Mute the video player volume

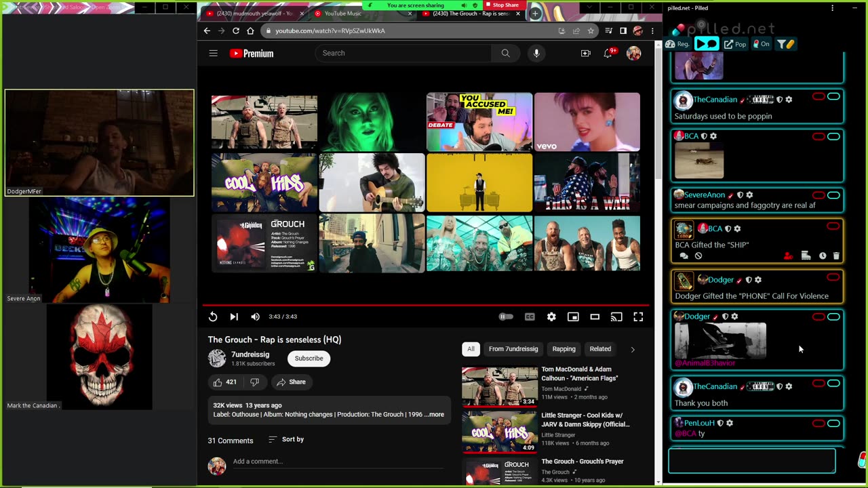tap(255, 317)
